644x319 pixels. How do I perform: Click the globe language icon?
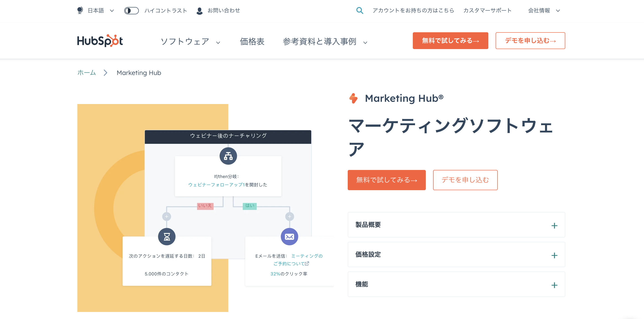[x=80, y=10]
